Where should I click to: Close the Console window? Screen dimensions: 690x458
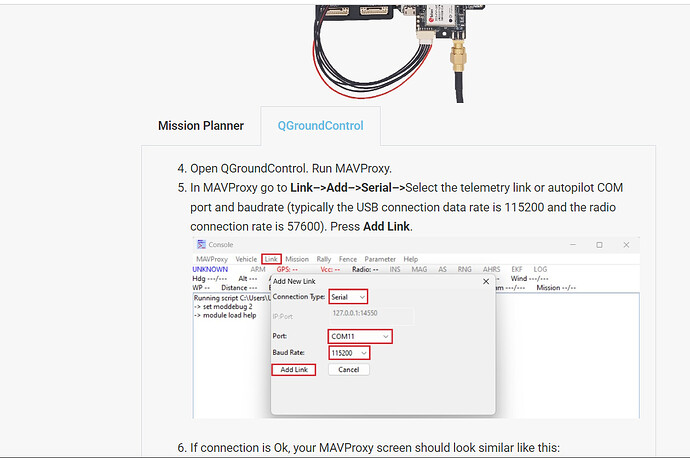[626, 245]
